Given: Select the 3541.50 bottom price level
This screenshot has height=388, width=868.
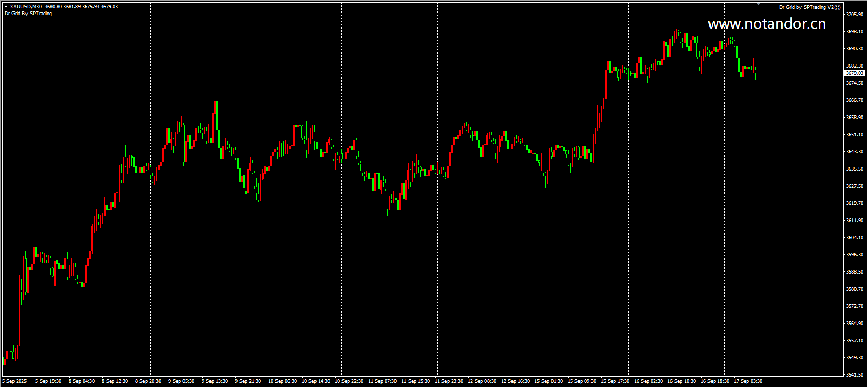Looking at the screenshot, I should [855, 375].
